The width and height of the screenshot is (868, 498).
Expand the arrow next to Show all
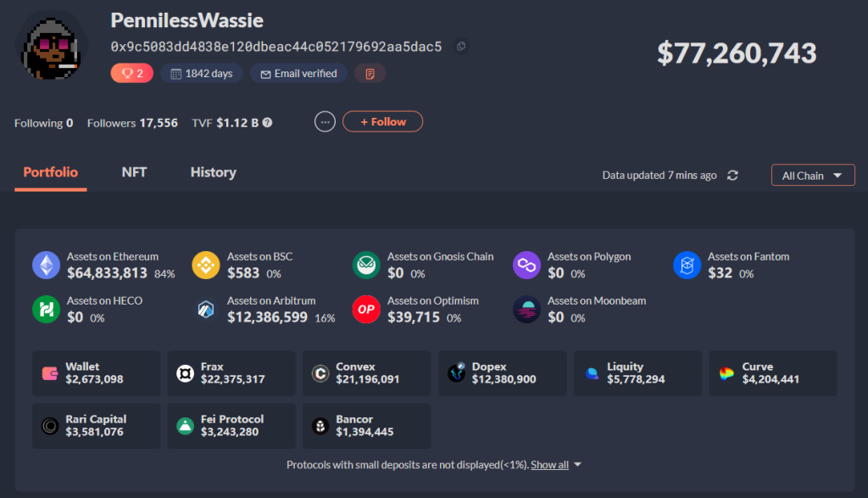tap(578, 464)
